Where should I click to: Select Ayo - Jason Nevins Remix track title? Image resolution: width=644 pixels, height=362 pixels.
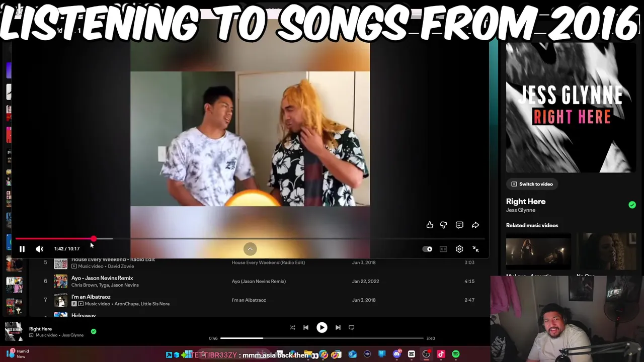pyautogui.click(x=102, y=278)
